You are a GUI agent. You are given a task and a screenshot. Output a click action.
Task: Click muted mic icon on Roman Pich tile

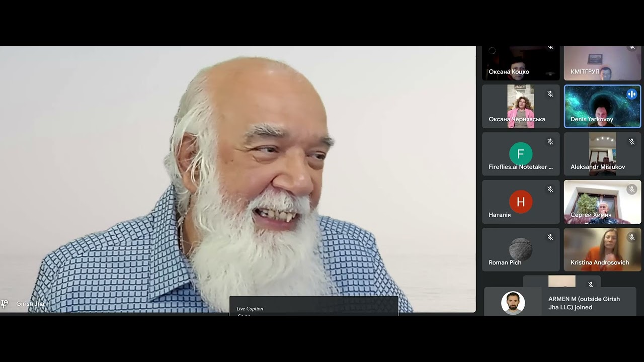pos(550,237)
